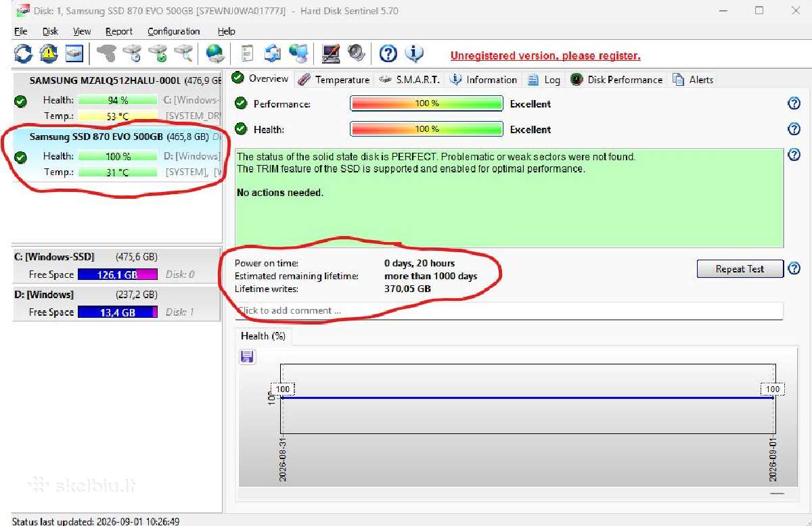Click the 'more than 1000 days' lifetime value
This screenshot has width=812, height=526.
tap(430, 276)
